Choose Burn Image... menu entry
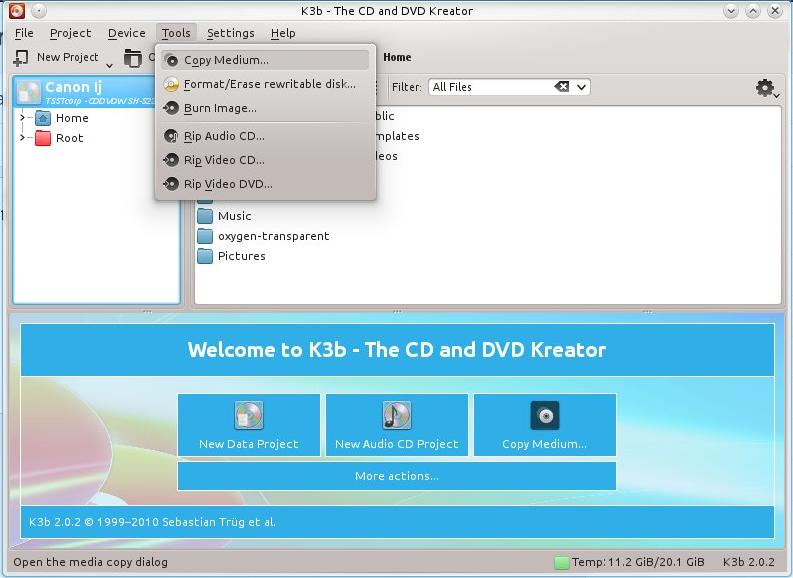This screenshot has height=578, width=793. pyautogui.click(x=266, y=108)
